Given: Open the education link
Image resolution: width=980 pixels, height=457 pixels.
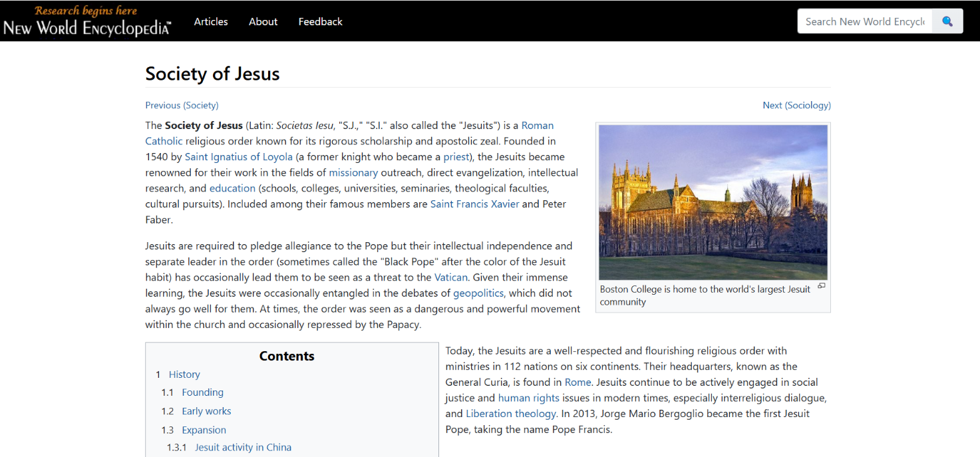Looking at the screenshot, I should (232, 188).
